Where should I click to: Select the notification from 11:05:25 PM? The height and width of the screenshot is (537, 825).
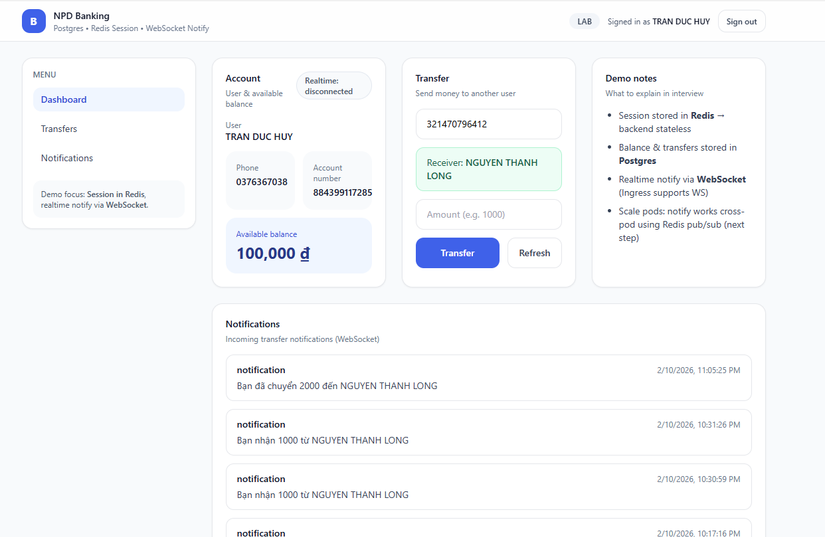click(x=488, y=378)
